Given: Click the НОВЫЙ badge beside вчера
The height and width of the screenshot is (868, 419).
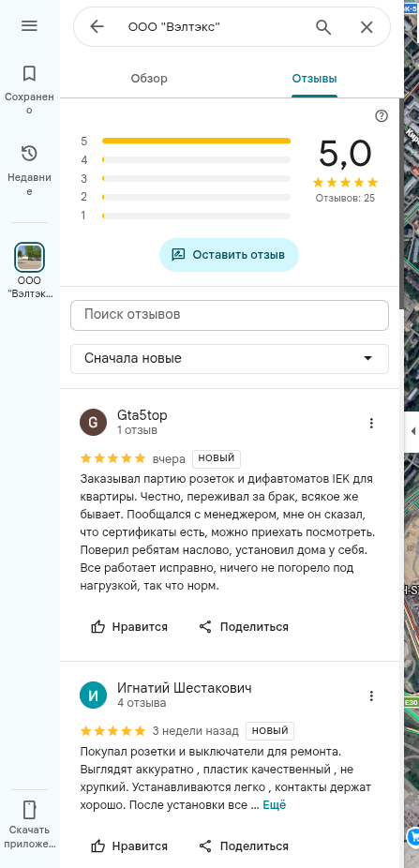Looking at the screenshot, I should coord(217,458).
